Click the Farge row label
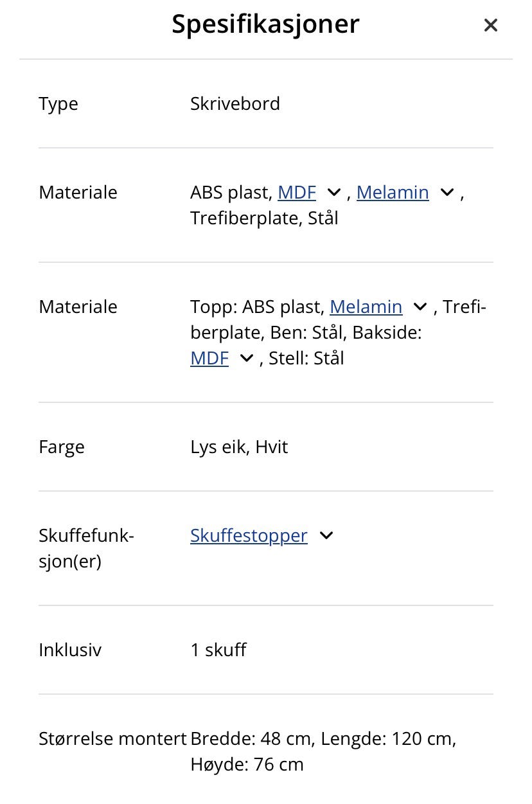 61,447
